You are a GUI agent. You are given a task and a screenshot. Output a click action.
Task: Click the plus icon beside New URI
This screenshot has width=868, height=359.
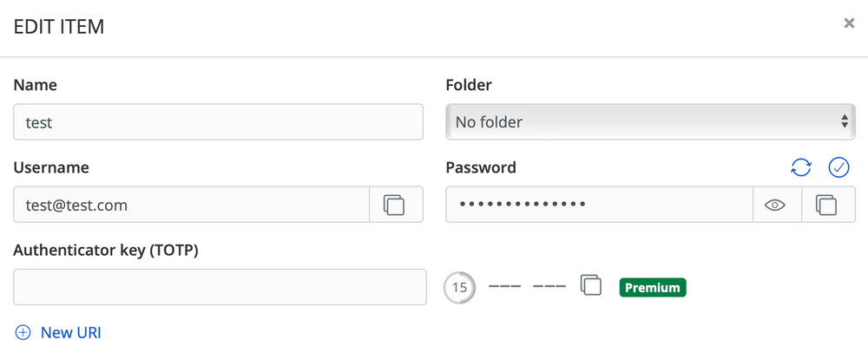pos(23,332)
